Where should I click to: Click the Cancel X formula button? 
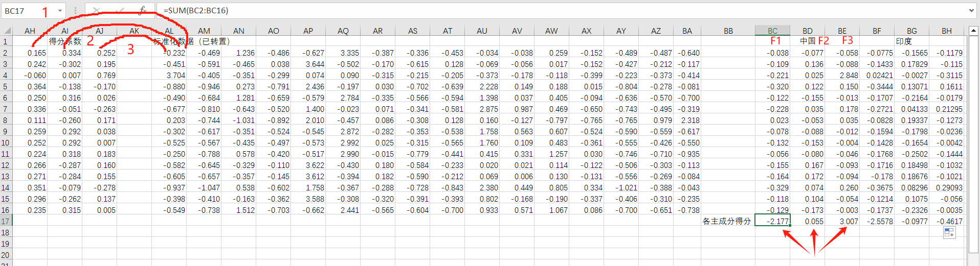pos(96,10)
